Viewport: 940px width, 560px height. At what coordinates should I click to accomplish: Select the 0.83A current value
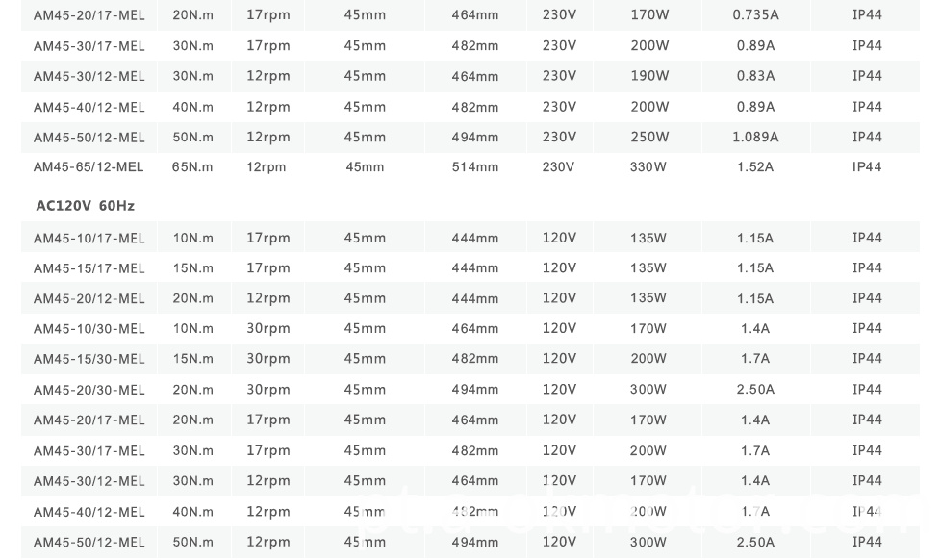pyautogui.click(x=755, y=76)
